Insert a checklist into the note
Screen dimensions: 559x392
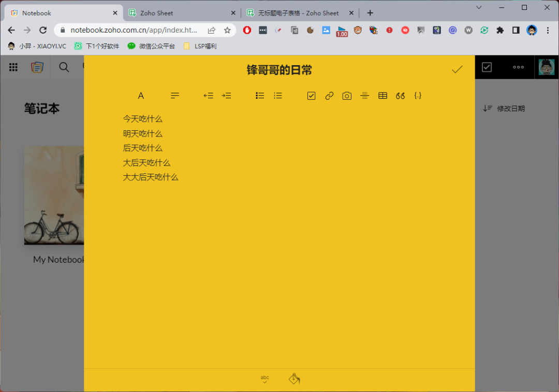point(311,95)
